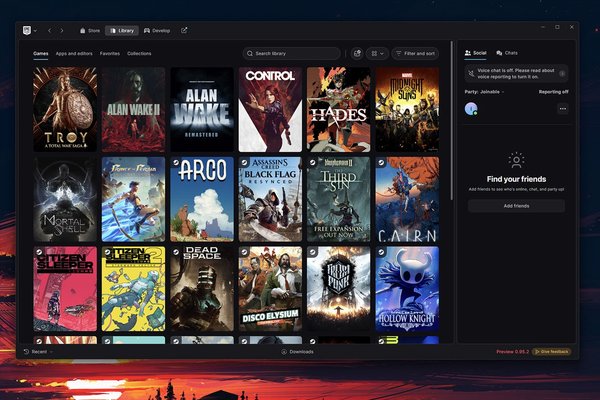Click the voice chat info icon
The width and height of the screenshot is (600, 400).
pyautogui.click(x=562, y=73)
